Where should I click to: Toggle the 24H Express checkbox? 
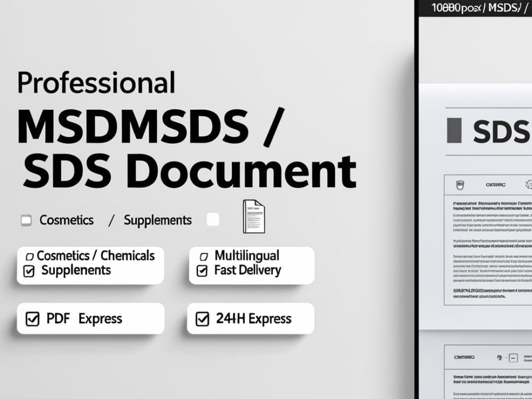(x=202, y=319)
